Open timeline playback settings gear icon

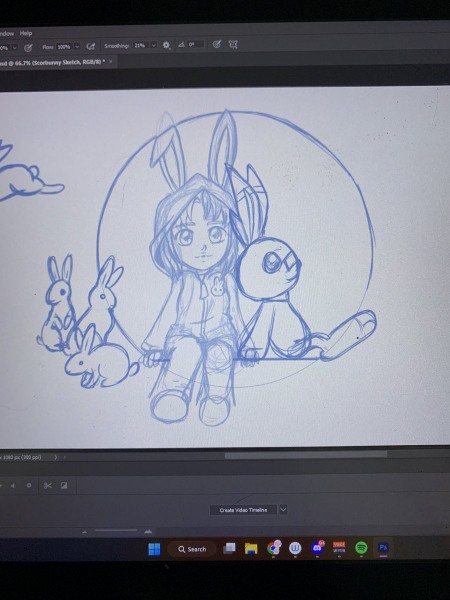pos(29,486)
